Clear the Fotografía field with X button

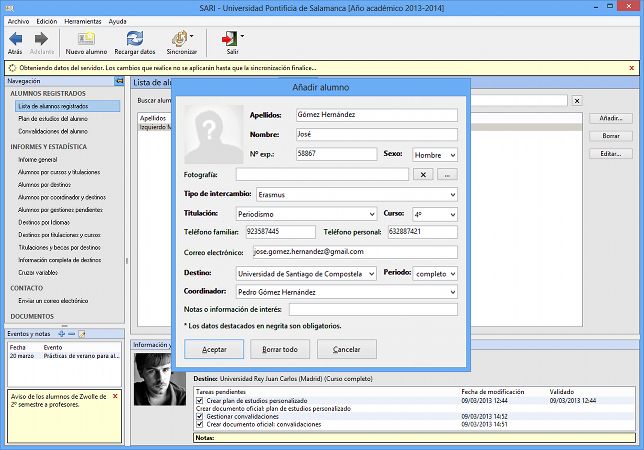coord(424,175)
